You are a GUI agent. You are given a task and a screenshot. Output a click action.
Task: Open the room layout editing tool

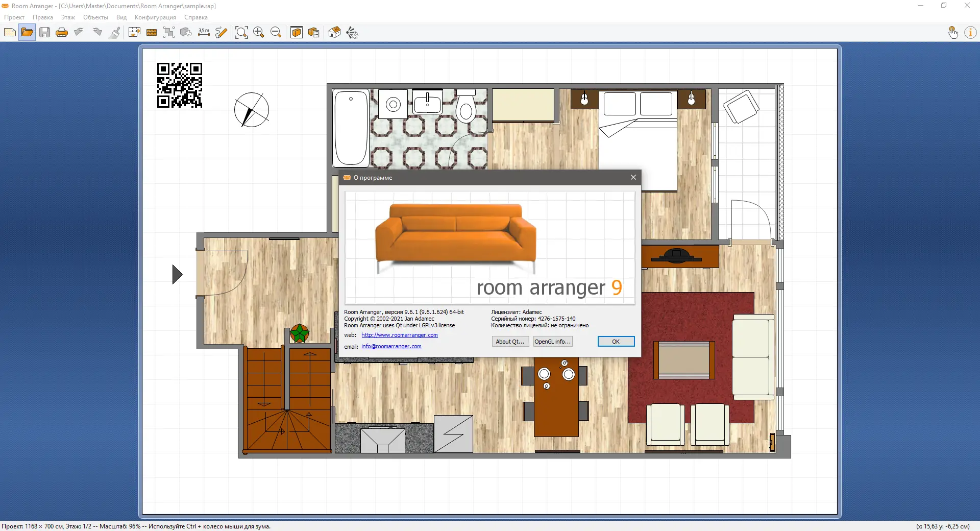point(134,33)
